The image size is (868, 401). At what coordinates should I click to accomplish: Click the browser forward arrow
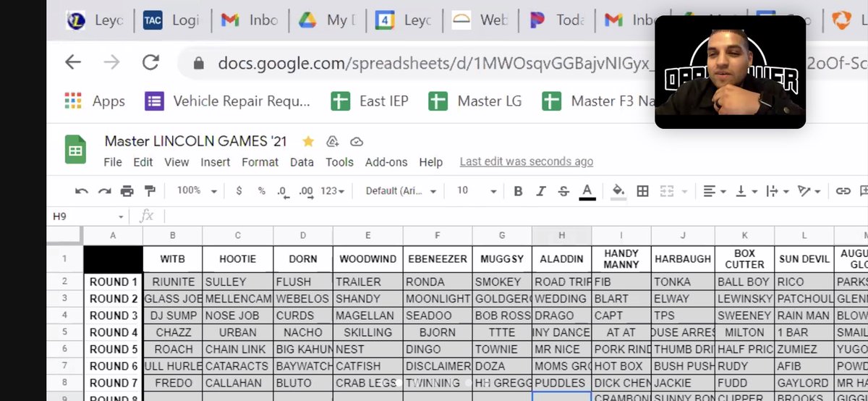[111, 62]
